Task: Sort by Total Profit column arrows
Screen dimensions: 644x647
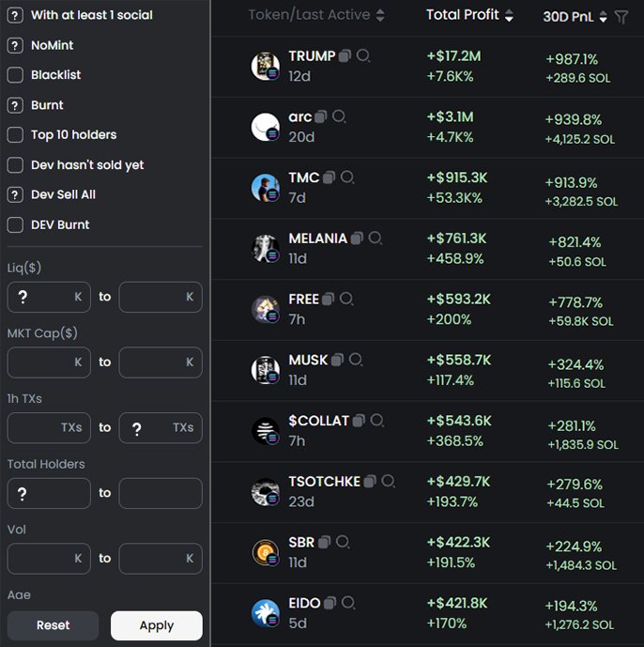Action: click(x=509, y=15)
